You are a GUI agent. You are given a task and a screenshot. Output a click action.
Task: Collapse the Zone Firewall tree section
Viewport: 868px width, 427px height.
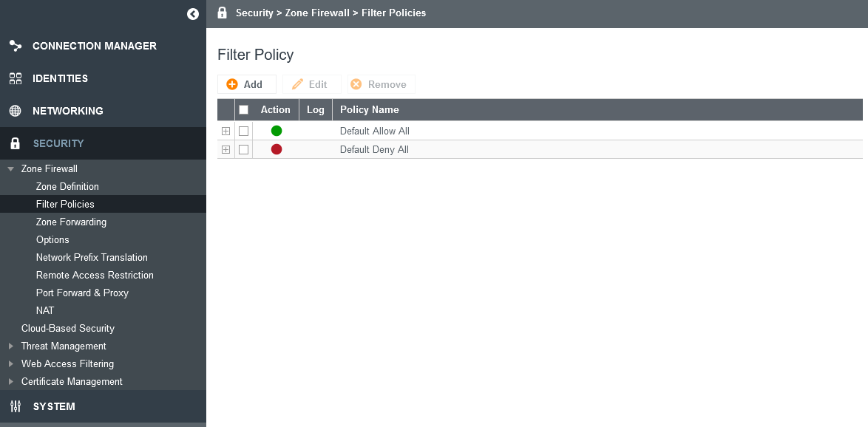coord(10,168)
